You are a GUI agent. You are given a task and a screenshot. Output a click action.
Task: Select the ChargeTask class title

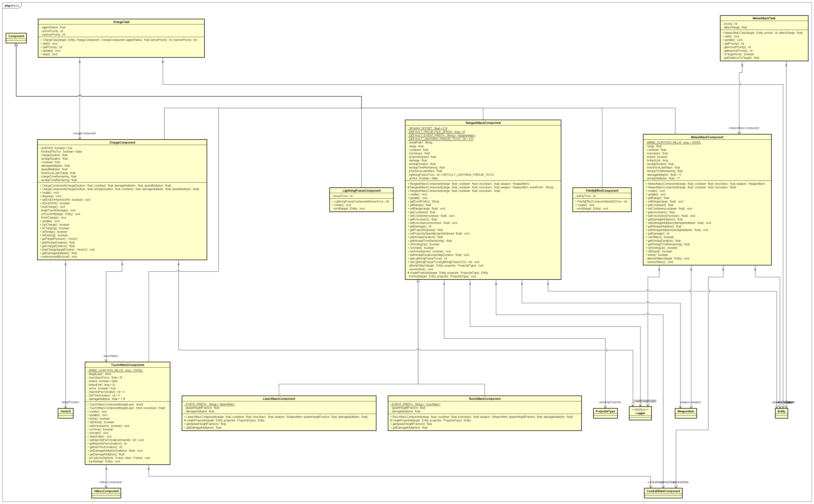click(x=121, y=22)
